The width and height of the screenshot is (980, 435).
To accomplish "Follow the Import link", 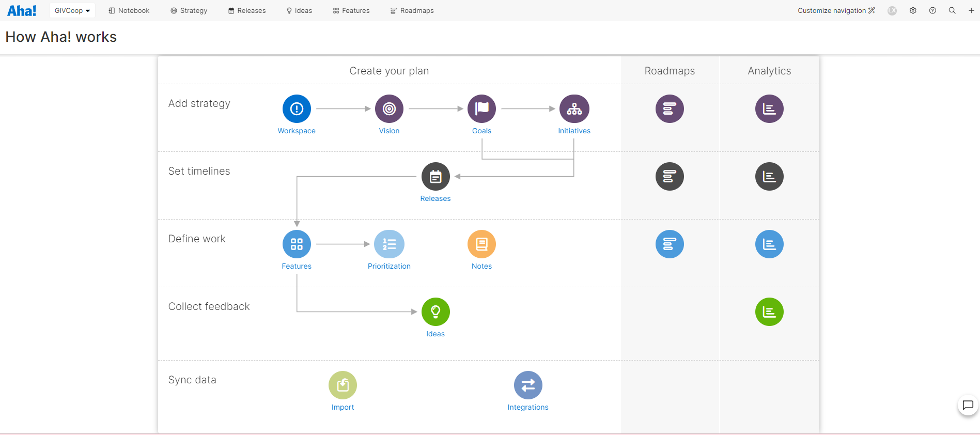I will pos(343,407).
